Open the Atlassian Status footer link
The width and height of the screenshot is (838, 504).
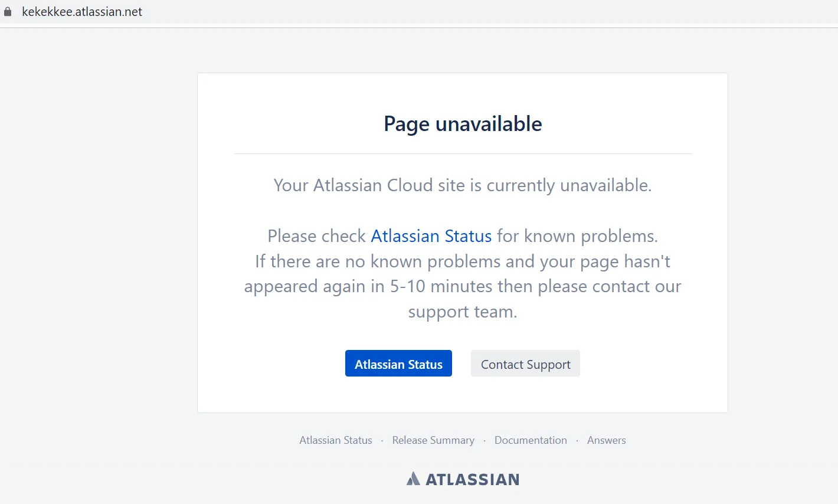tap(335, 440)
